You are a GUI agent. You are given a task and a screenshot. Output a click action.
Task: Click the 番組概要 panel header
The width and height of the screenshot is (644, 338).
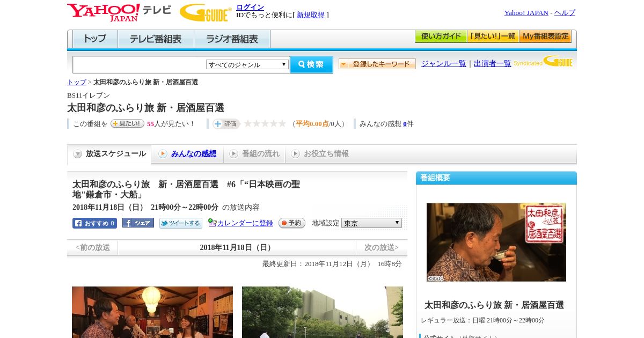click(496, 178)
